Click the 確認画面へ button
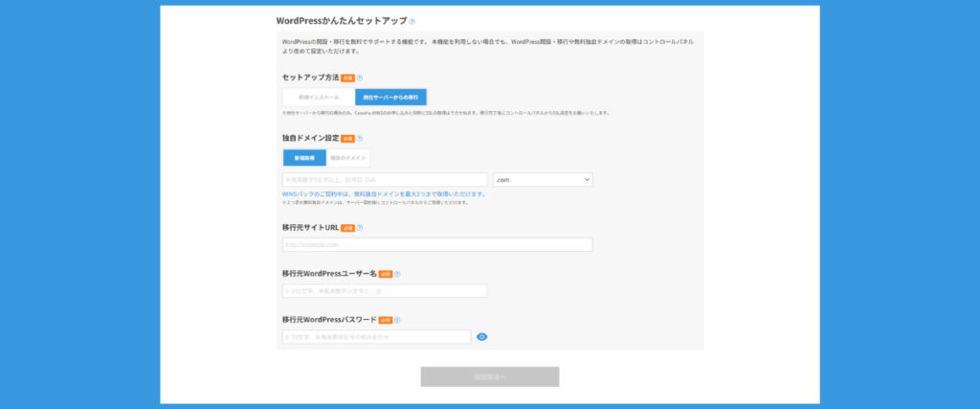980x409 pixels. coord(490,376)
